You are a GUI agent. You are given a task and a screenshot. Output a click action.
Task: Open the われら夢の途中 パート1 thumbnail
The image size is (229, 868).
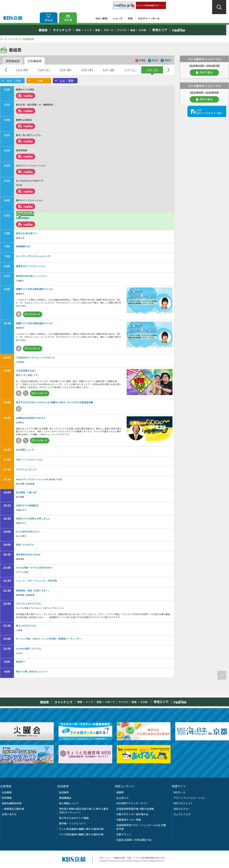[149, 301]
